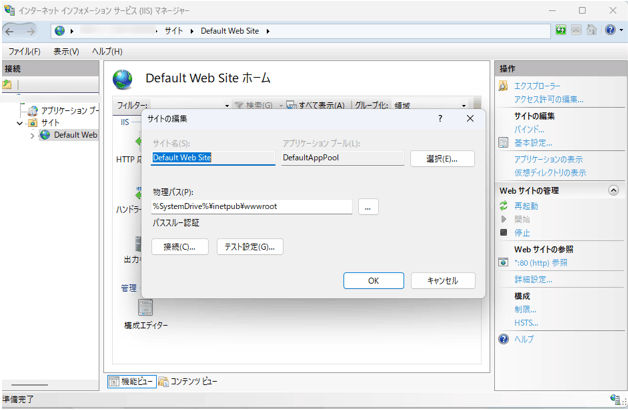The height and width of the screenshot is (410, 628).
Task: Click the browse *:80 icon
Action: click(503, 262)
